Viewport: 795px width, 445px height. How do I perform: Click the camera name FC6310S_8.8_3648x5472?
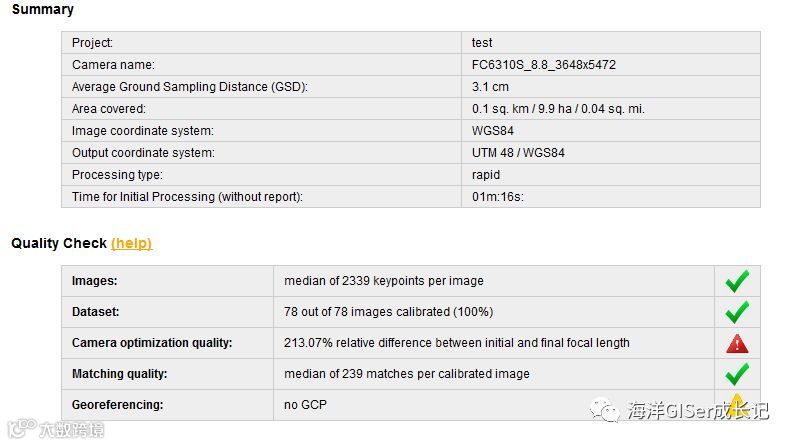coord(543,65)
